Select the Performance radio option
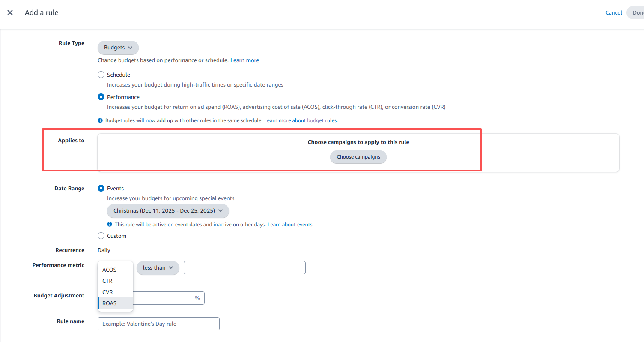The height and width of the screenshot is (342, 644). pyautogui.click(x=101, y=97)
